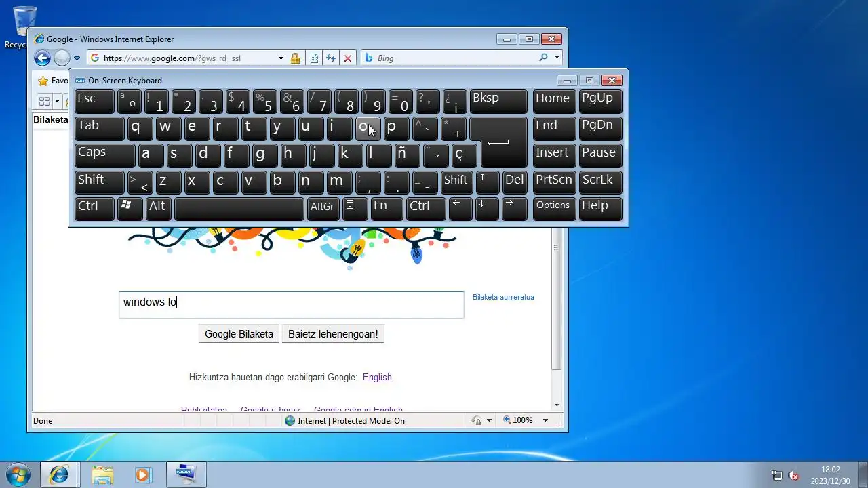Click the ñ key on keyboard
The image size is (868, 488).
[x=408, y=155]
